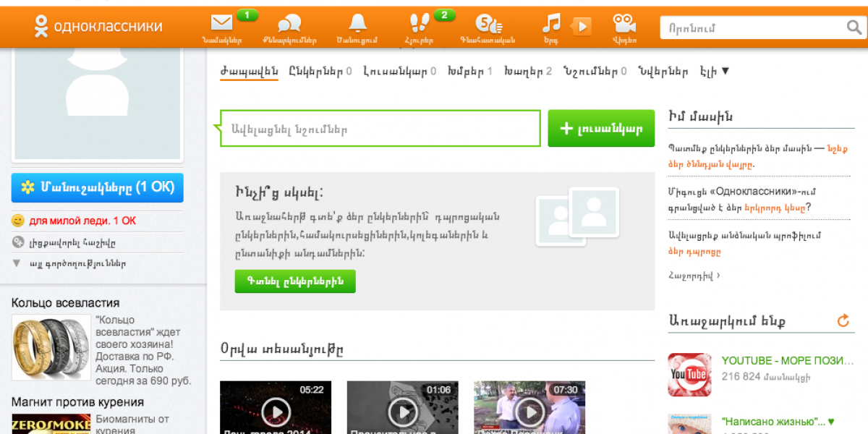Expand the Էլի more-tabs dropdown
Viewport: 868px width, 434px height.
[715, 72]
